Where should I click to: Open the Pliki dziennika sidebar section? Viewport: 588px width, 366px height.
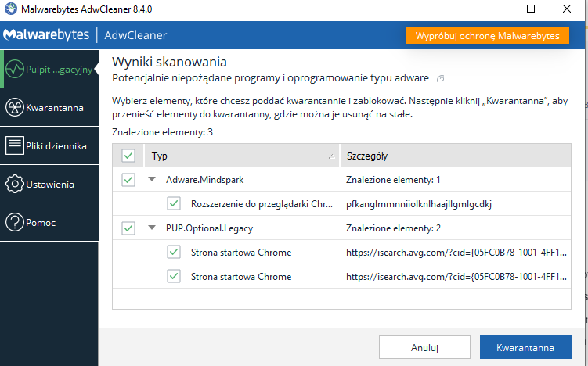coord(49,145)
